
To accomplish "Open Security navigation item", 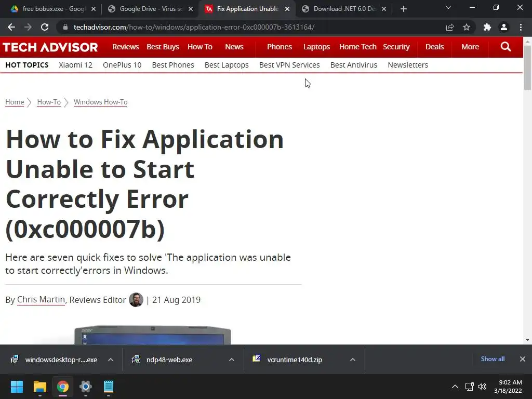I will [396, 47].
